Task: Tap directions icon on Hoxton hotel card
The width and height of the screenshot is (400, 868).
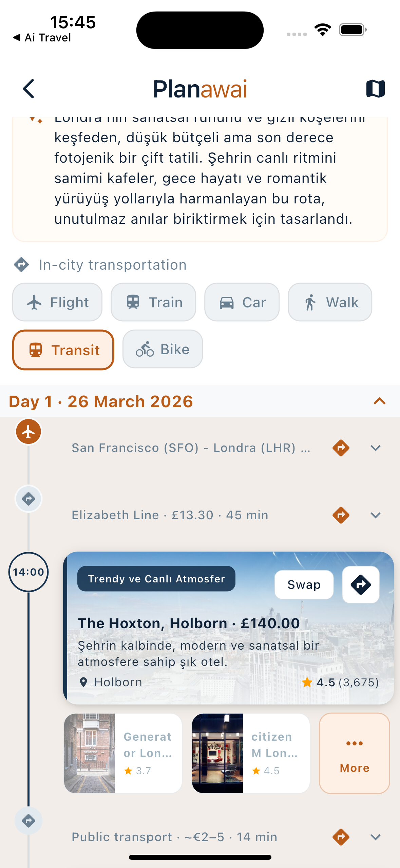Action: (x=360, y=584)
